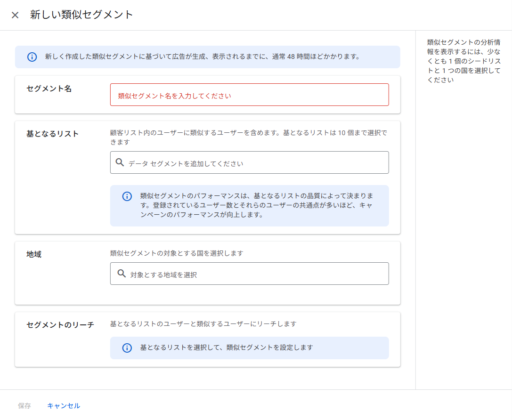Click the 保存 button
The height and width of the screenshot is (420, 512).
tap(24, 406)
